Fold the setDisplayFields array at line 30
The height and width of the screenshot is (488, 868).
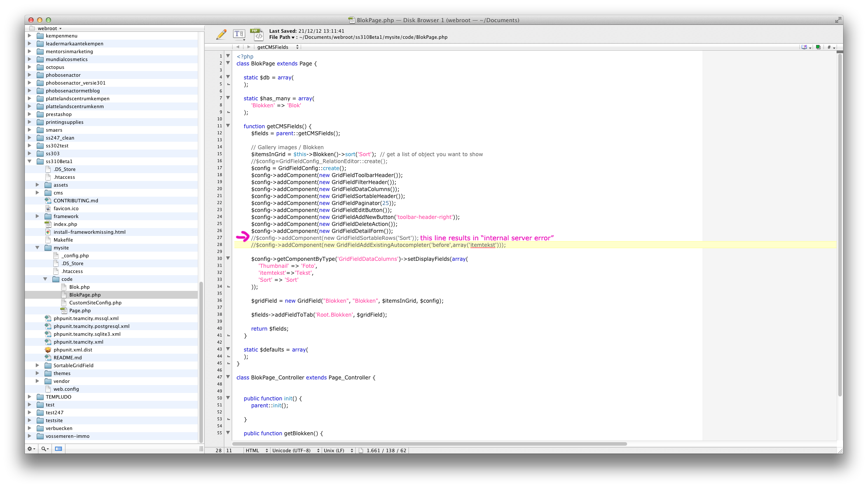pyautogui.click(x=228, y=259)
